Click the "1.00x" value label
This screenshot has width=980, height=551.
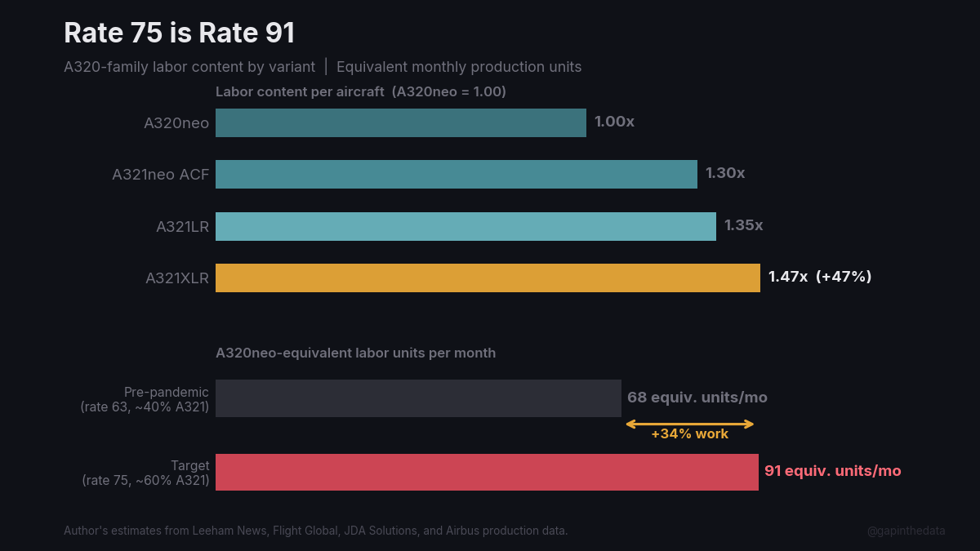(x=614, y=122)
